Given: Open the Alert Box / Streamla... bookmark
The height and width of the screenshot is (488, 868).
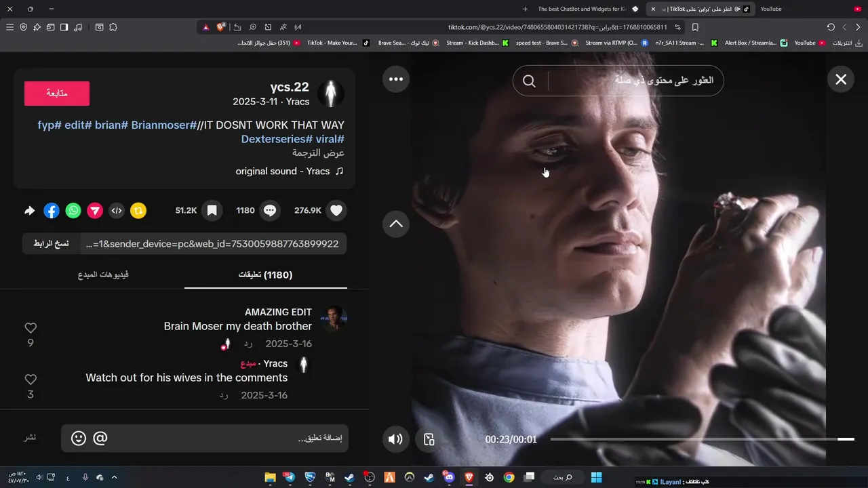Looking at the screenshot, I should 755,43.
